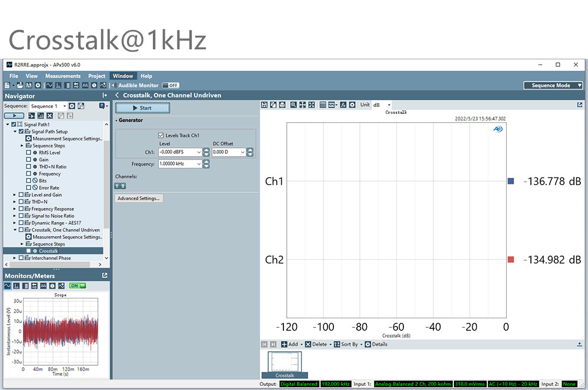Collapse the Navigator panel with pin icon
Viewport: 588px width, 390px height.
(x=105, y=96)
